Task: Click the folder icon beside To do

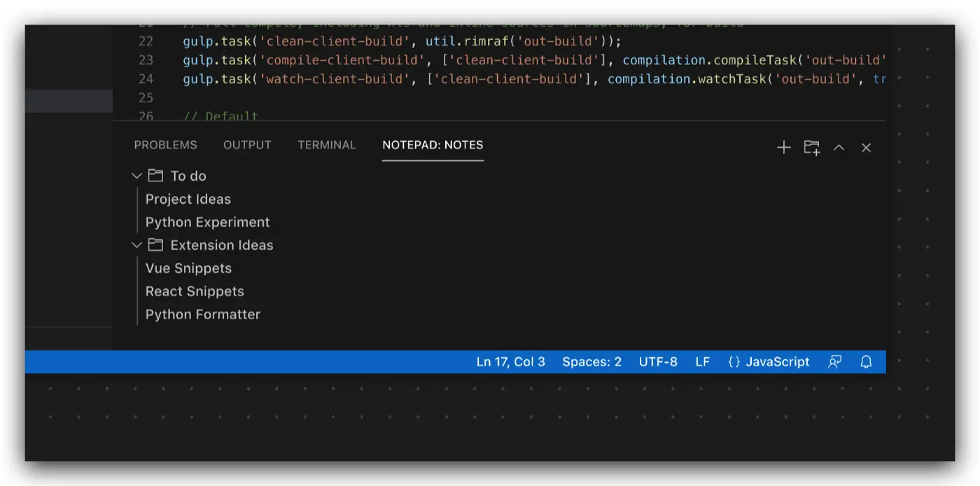Action: point(155,176)
